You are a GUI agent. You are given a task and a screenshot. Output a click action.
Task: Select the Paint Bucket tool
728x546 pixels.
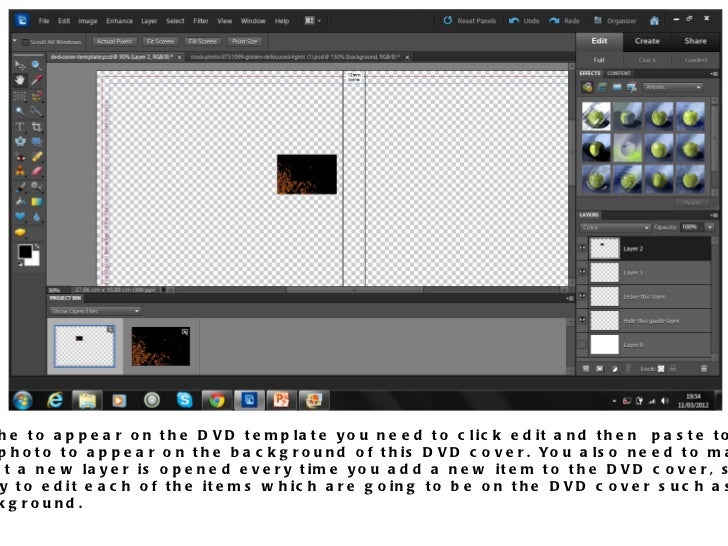[x=20, y=202]
